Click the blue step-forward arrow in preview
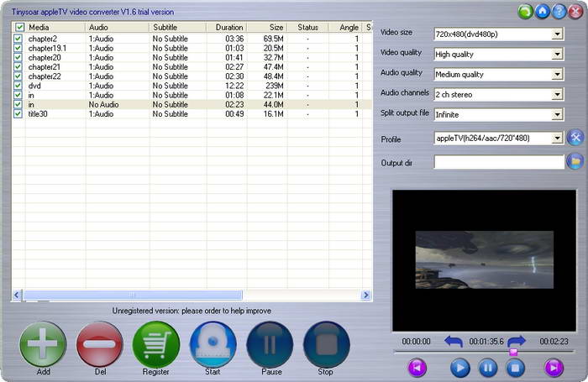 pos(517,341)
